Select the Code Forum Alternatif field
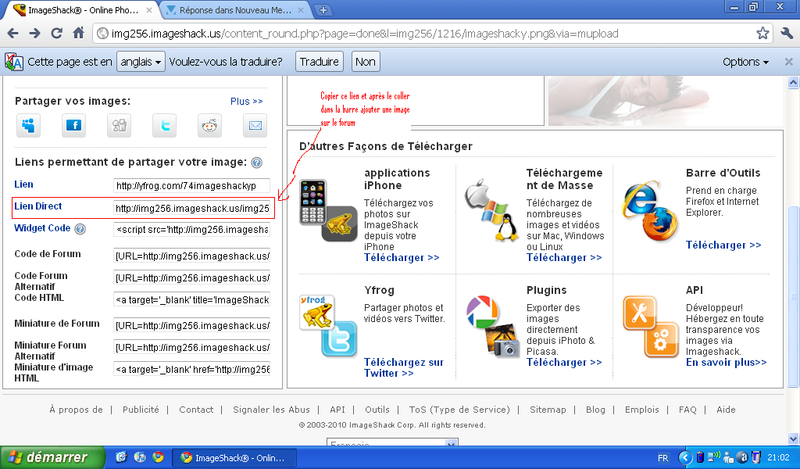 [x=191, y=278]
